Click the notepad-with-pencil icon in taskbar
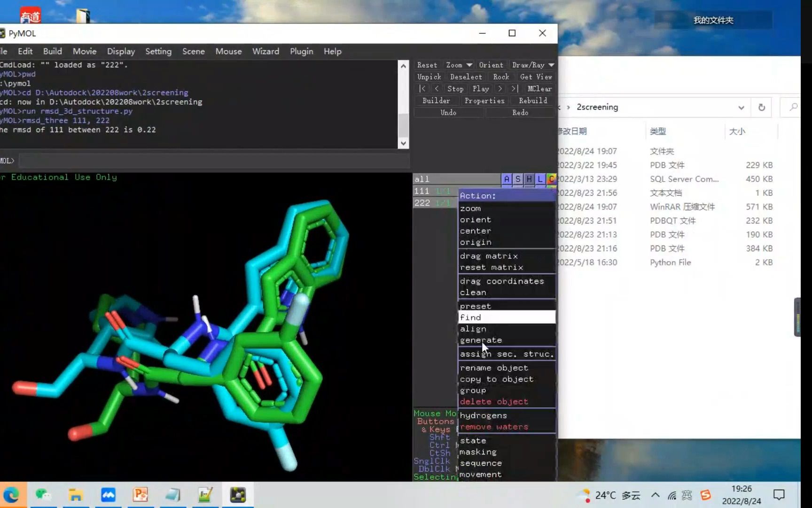 [205, 495]
